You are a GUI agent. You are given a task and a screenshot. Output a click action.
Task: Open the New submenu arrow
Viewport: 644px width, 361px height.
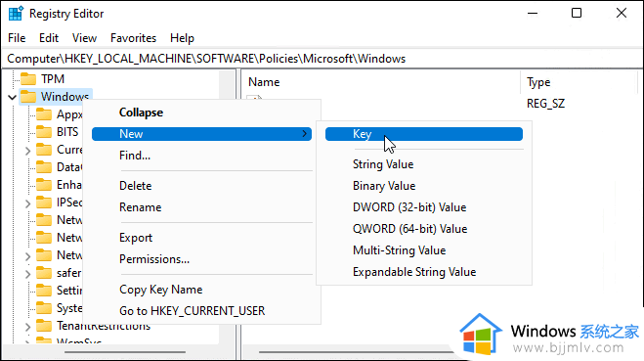point(304,134)
